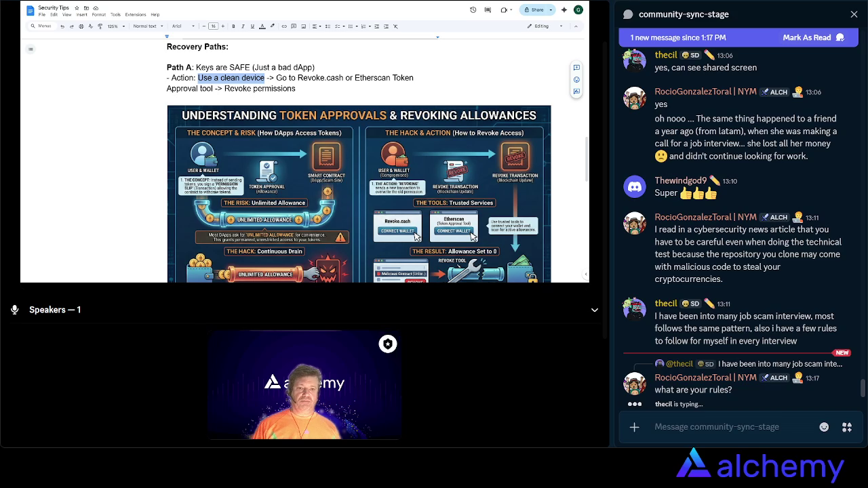The image size is (868, 488).
Task: Open the Insert menu in Docs
Action: 81,15
